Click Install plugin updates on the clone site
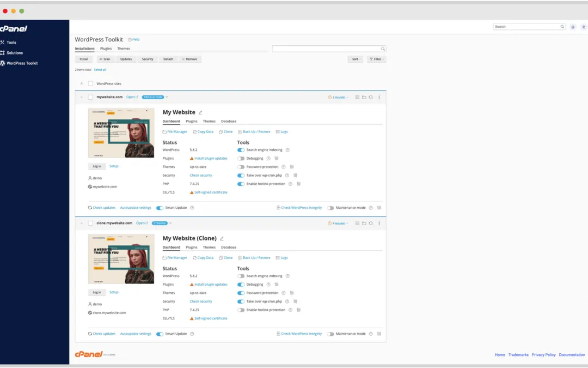The image size is (588, 368). click(210, 284)
